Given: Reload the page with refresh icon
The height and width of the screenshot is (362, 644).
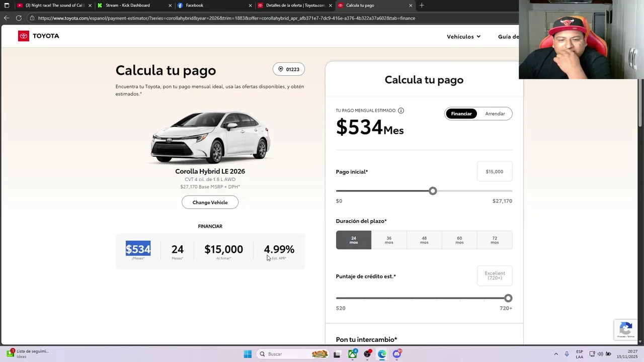Looking at the screenshot, I should point(19,18).
